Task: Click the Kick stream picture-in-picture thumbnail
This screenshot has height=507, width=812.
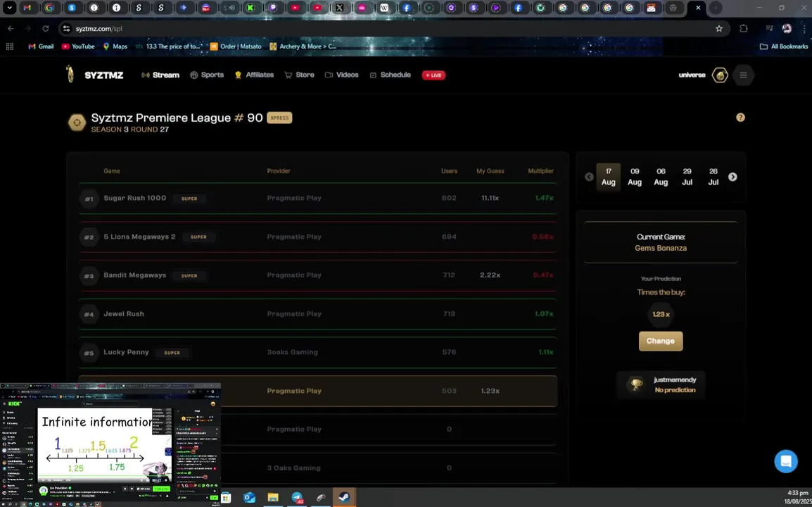Action: tap(110, 445)
